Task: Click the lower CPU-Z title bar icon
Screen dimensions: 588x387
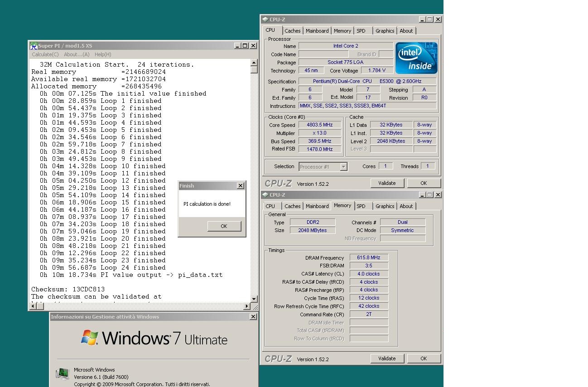Action: click(265, 195)
